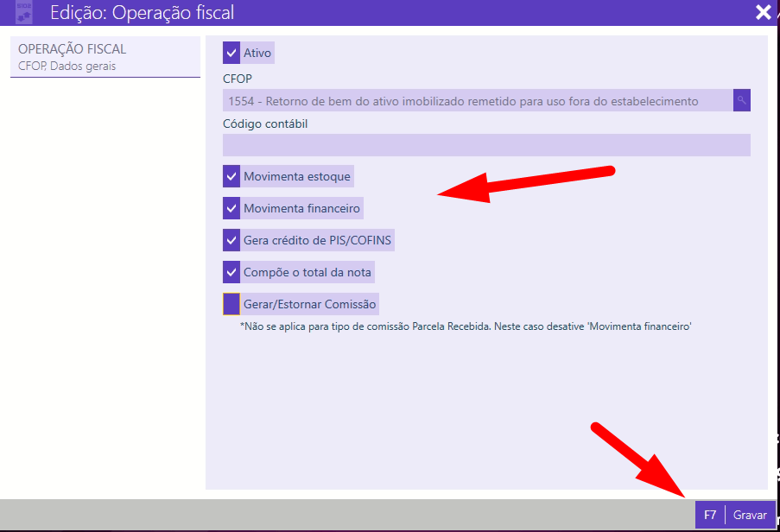Image resolution: width=780 pixels, height=532 pixels.
Task: Click the checkmark box beside Movimenta financeiro
Action: 231,208
